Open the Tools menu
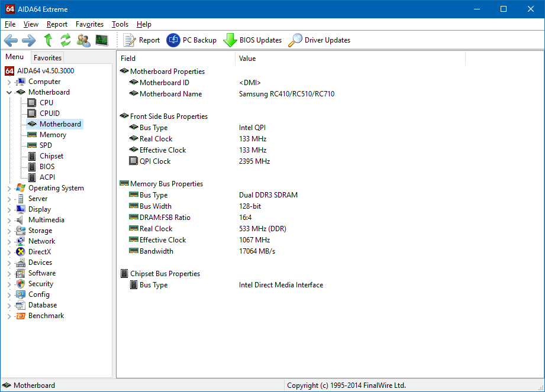The image size is (545, 392). tap(120, 24)
